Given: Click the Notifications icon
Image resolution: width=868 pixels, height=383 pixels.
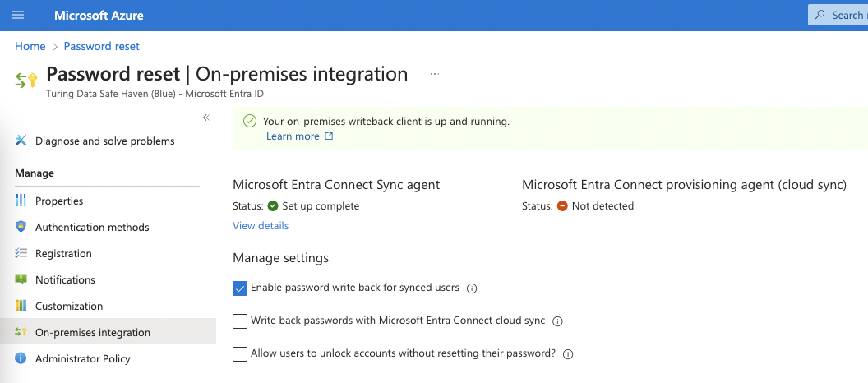Looking at the screenshot, I should point(21,279).
